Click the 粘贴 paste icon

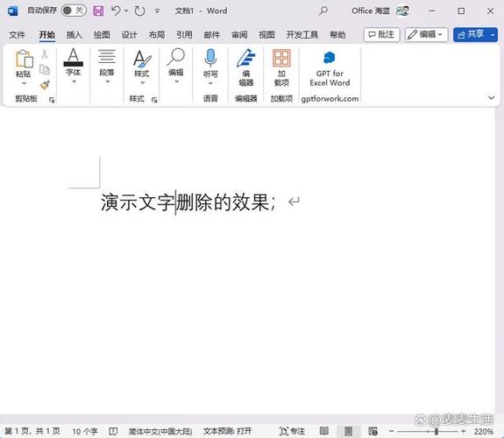coord(24,59)
